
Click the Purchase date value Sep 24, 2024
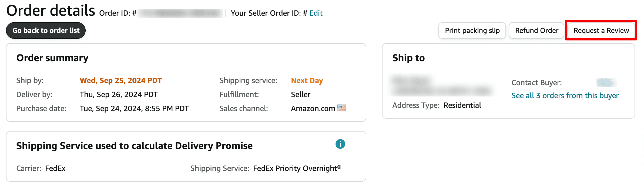[134, 108]
